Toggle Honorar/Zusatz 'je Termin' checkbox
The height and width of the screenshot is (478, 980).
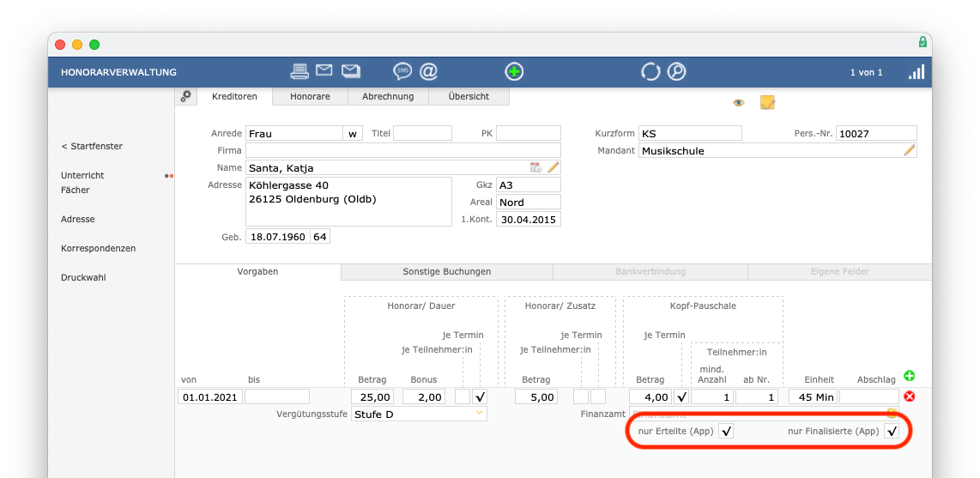[598, 396]
